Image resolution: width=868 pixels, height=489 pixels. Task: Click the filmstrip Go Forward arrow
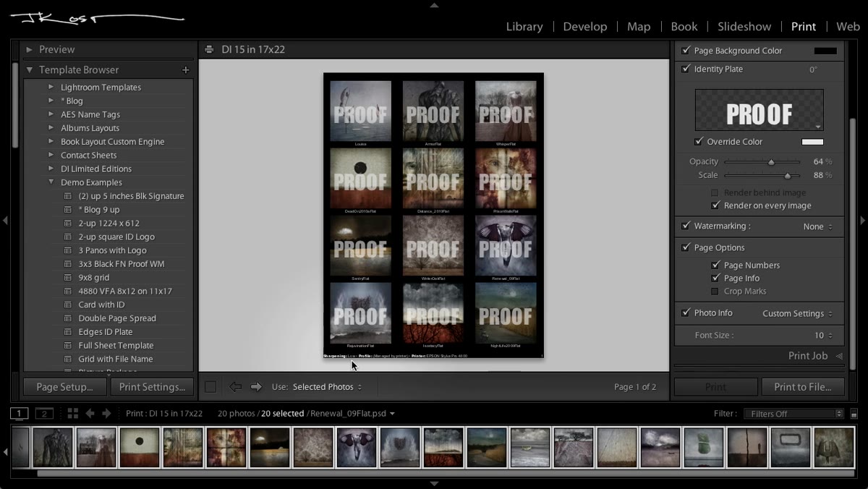106,414
